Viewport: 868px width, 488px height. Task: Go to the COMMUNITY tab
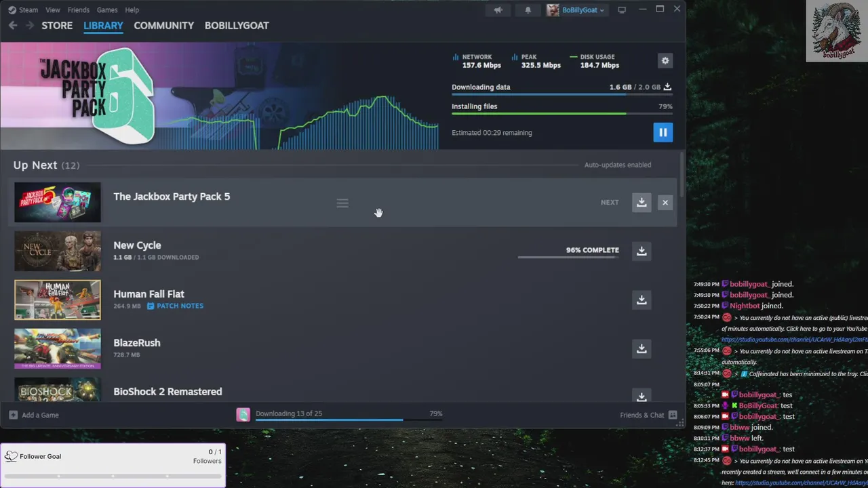pyautogui.click(x=163, y=25)
